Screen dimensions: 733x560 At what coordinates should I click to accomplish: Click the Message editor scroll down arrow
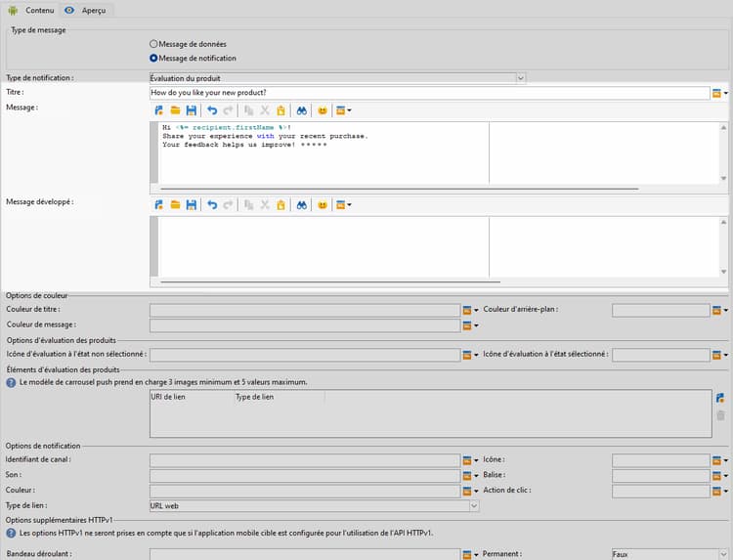723,178
